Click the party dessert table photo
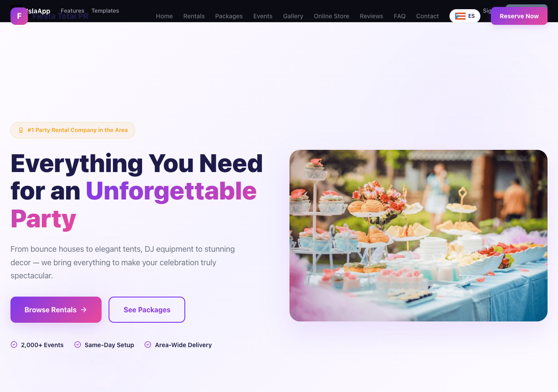Viewport: 558px width, 392px height. [418, 236]
